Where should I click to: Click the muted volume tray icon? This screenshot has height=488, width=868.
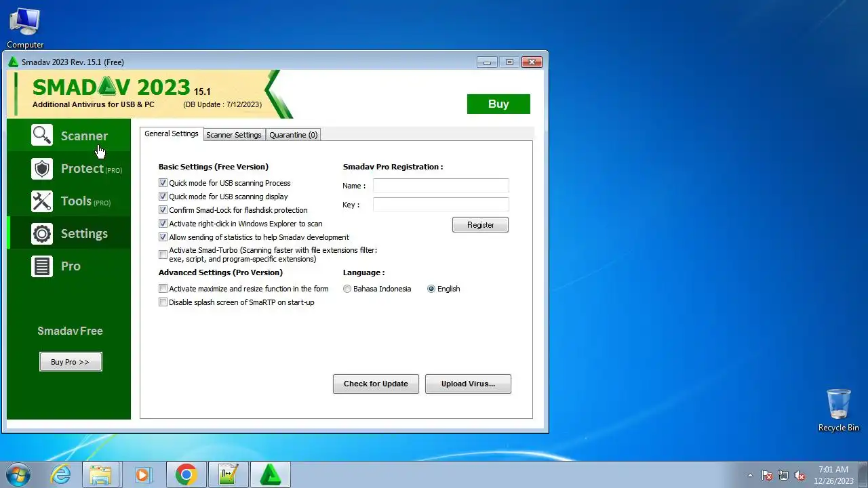click(x=800, y=475)
